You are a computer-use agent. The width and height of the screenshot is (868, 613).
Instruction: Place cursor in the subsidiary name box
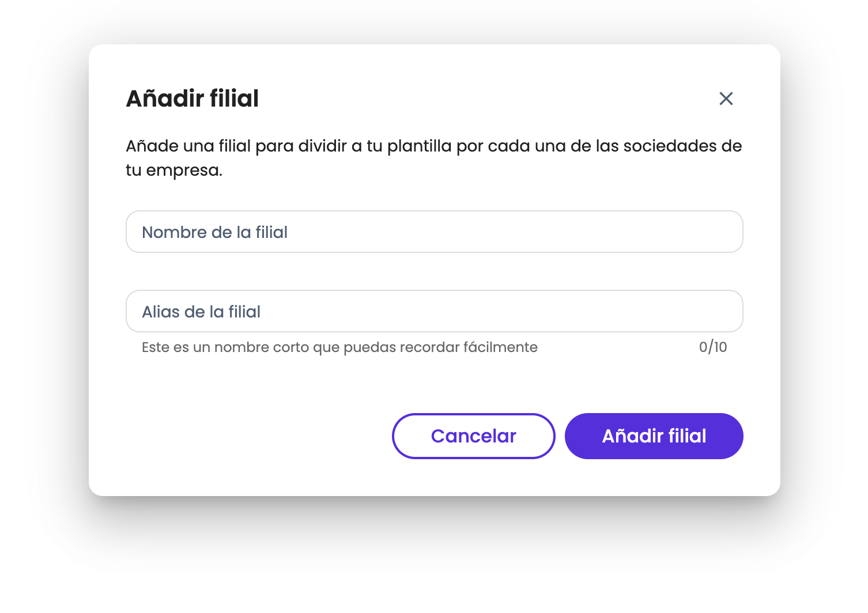434,232
